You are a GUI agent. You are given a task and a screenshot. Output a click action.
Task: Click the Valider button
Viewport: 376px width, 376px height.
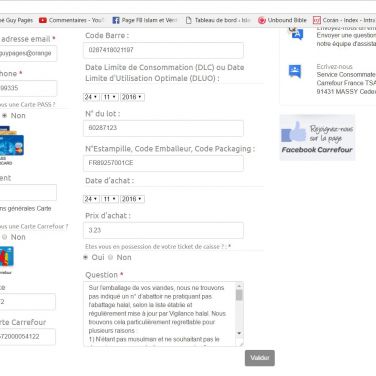click(260, 358)
